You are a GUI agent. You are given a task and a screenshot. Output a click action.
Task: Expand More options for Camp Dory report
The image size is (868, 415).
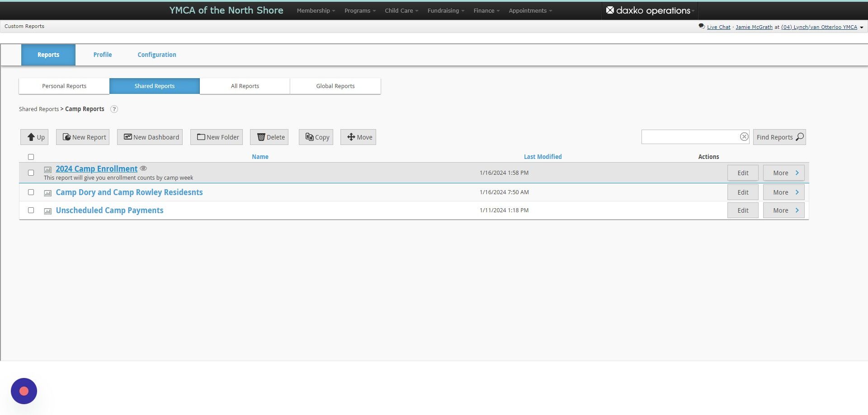(x=784, y=192)
